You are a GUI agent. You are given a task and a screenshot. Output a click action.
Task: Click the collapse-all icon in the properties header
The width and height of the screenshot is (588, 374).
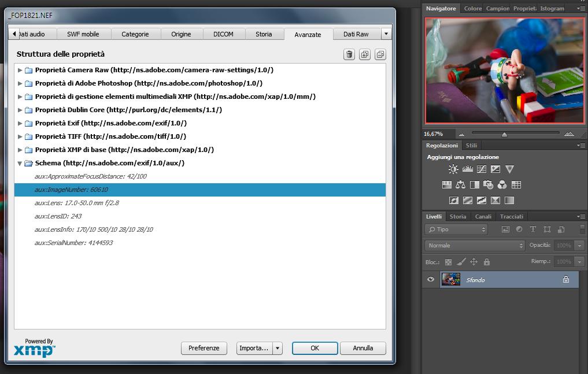pyautogui.click(x=380, y=54)
